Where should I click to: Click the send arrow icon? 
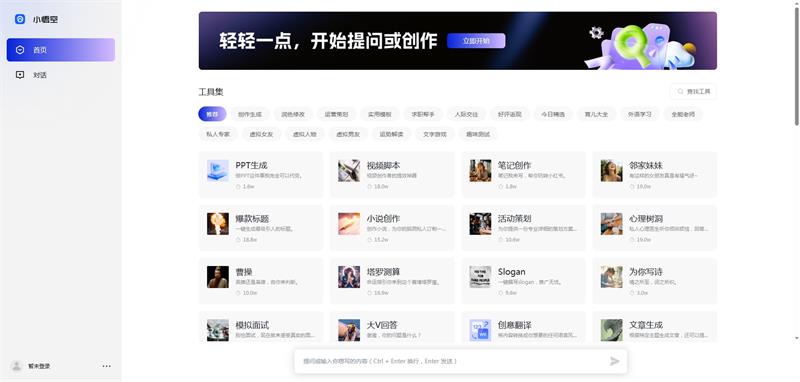[x=615, y=361]
